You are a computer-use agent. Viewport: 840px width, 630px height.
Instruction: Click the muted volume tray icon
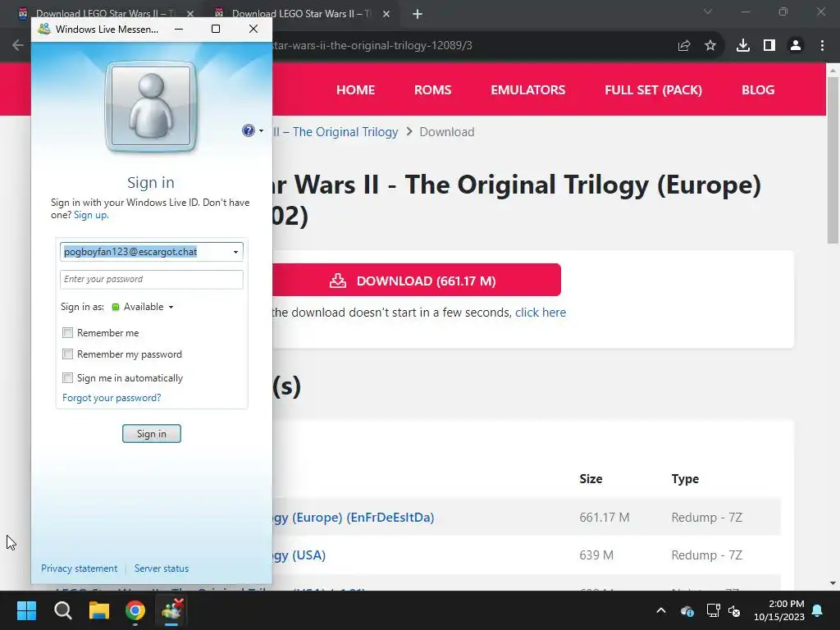pyautogui.click(x=734, y=610)
